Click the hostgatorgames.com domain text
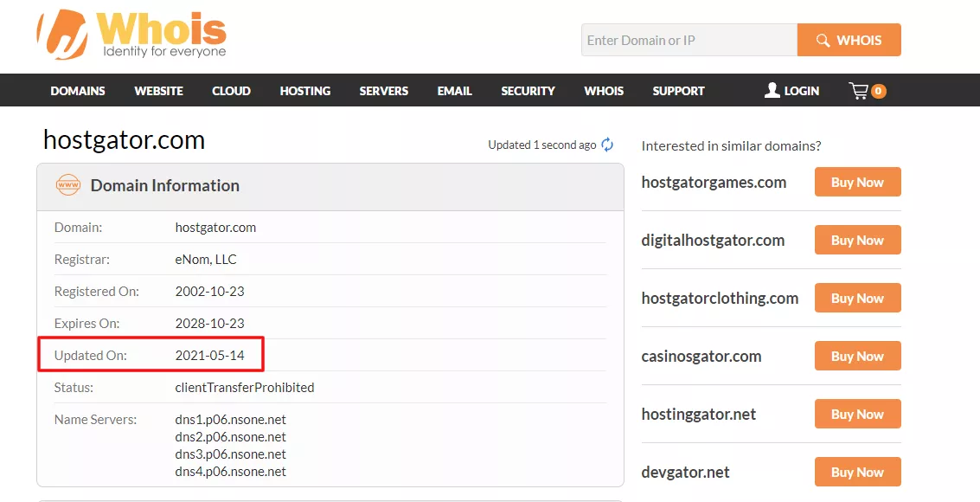 (x=714, y=183)
